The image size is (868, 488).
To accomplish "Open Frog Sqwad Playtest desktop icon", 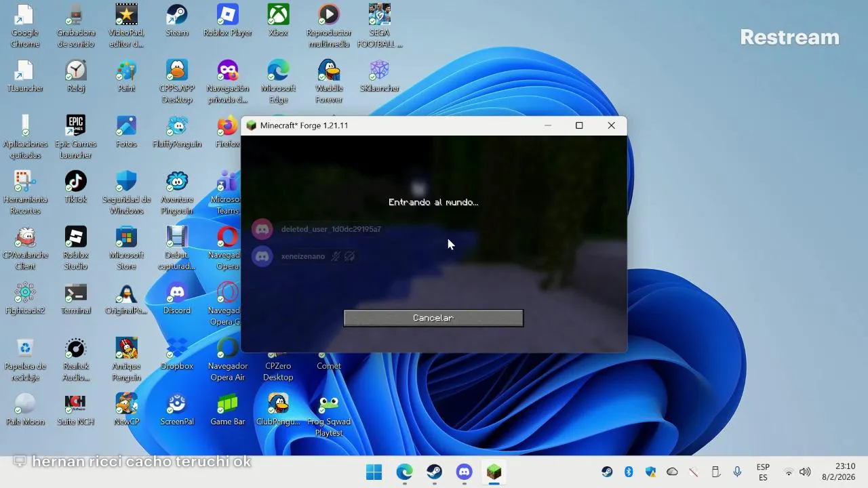I will pos(329,415).
